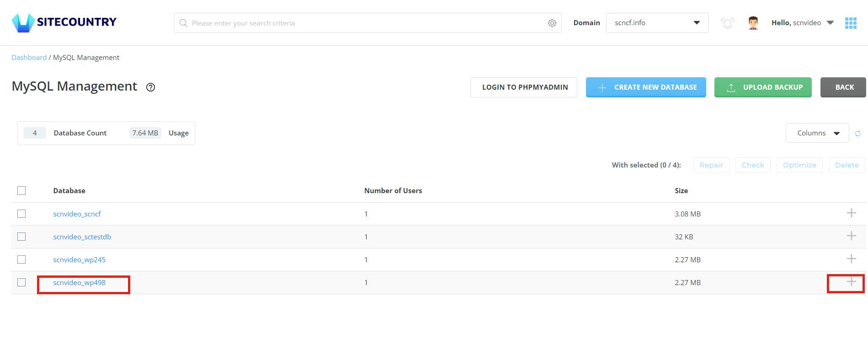Screen dimensions: 868x340
Task: Click the Database Count label
Action: click(x=80, y=133)
